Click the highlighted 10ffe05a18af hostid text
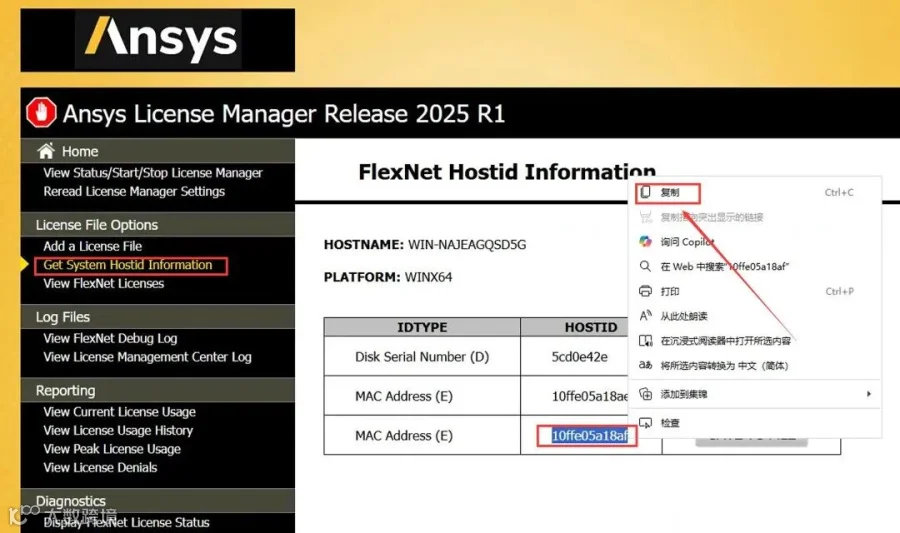Image resolution: width=900 pixels, height=533 pixels. click(590, 435)
